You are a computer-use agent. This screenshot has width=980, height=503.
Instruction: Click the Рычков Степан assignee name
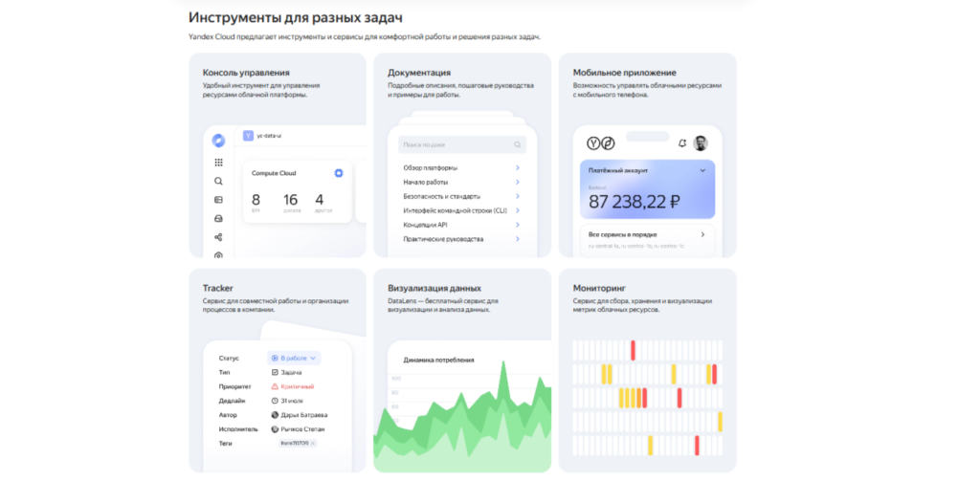[303, 429]
